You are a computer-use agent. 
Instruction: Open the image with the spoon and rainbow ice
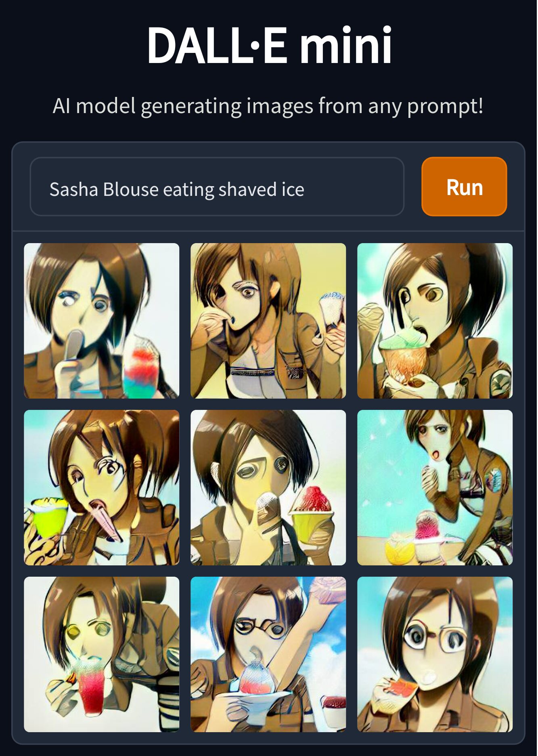tap(102, 321)
